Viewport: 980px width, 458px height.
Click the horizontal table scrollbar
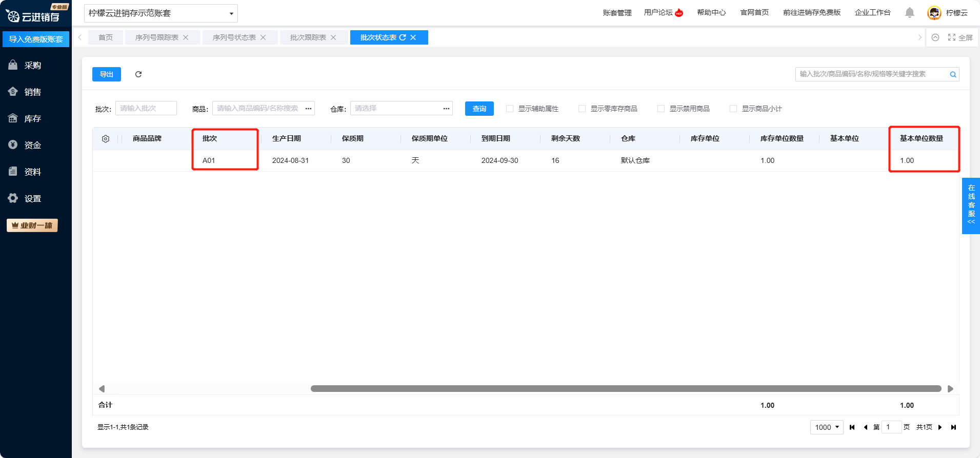(x=626, y=389)
